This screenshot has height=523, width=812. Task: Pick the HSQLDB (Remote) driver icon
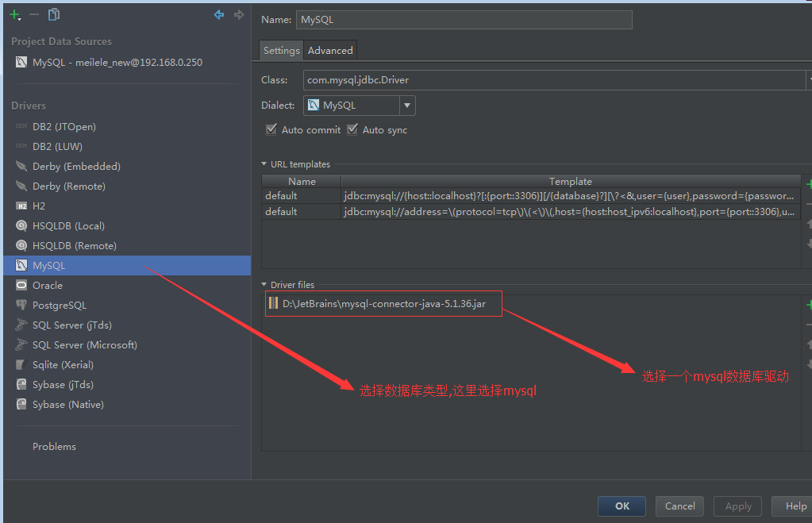click(21, 245)
